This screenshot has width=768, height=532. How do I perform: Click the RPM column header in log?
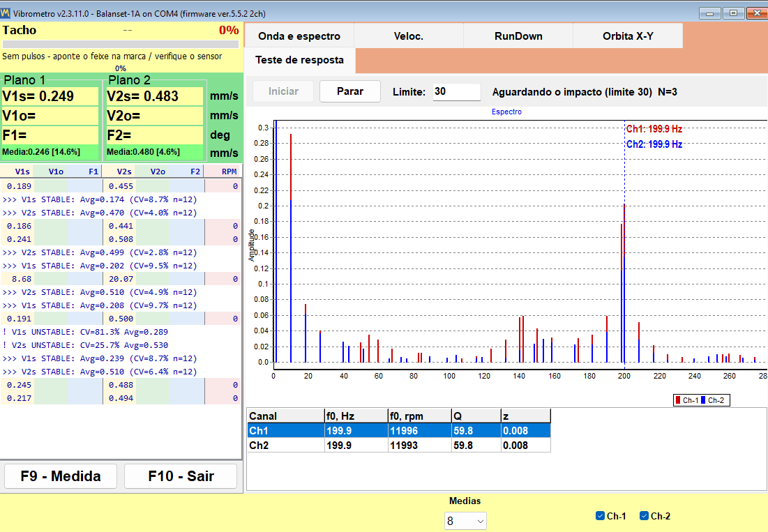coord(229,172)
